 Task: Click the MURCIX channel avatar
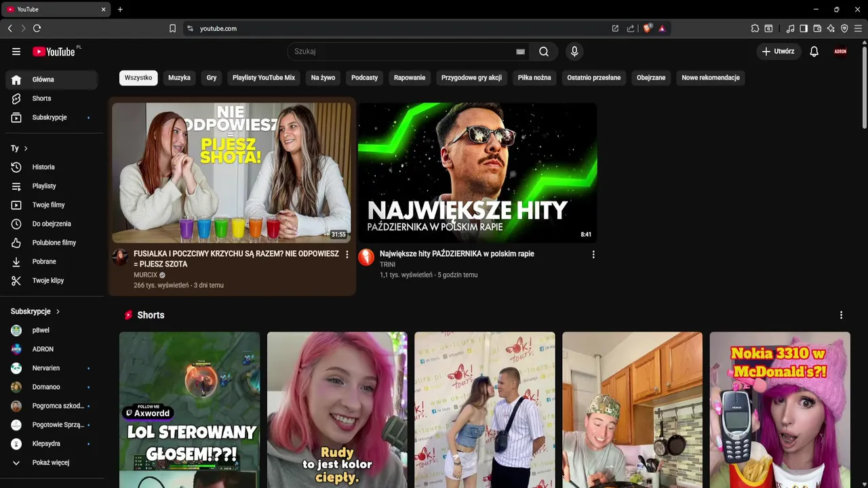[120, 257]
